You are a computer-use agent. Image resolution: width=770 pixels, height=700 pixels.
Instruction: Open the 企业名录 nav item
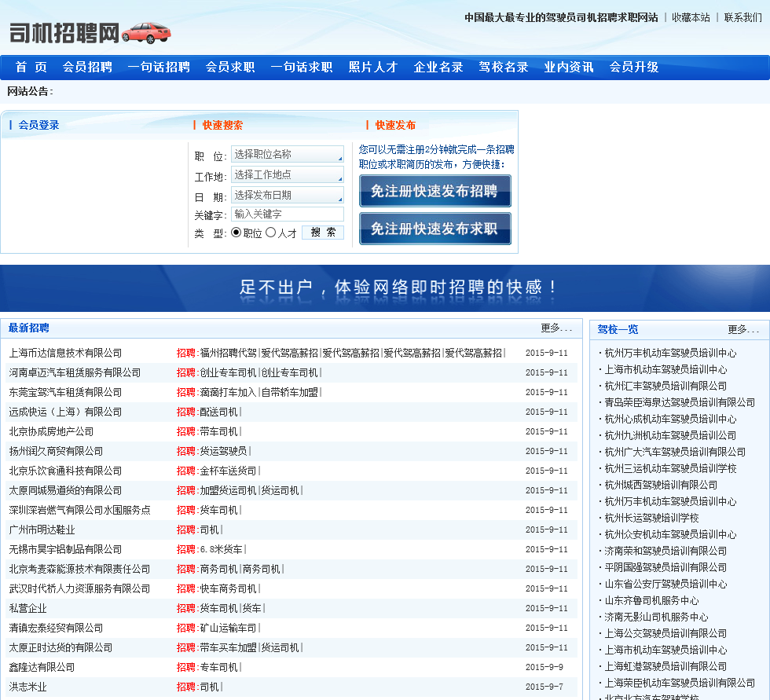(x=438, y=68)
